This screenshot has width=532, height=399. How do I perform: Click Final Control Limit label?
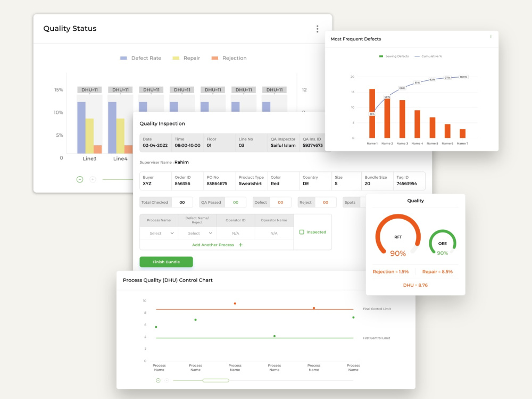tap(377, 309)
